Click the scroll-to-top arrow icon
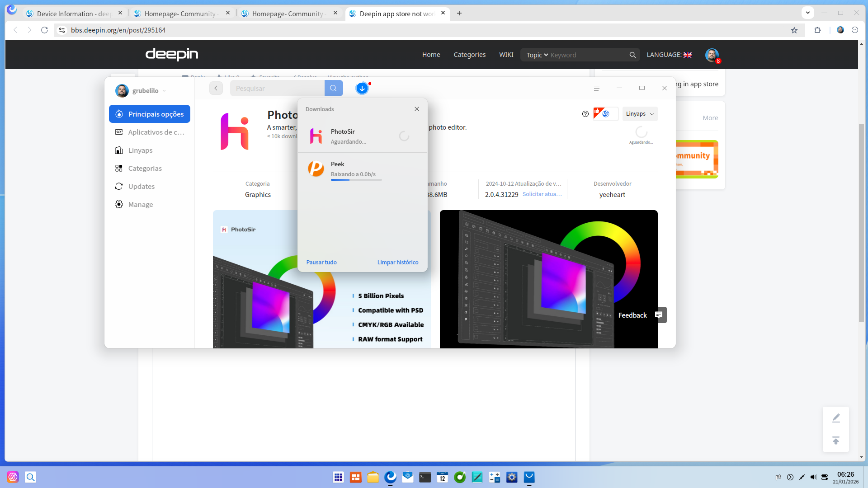The height and width of the screenshot is (488, 868). point(836,440)
